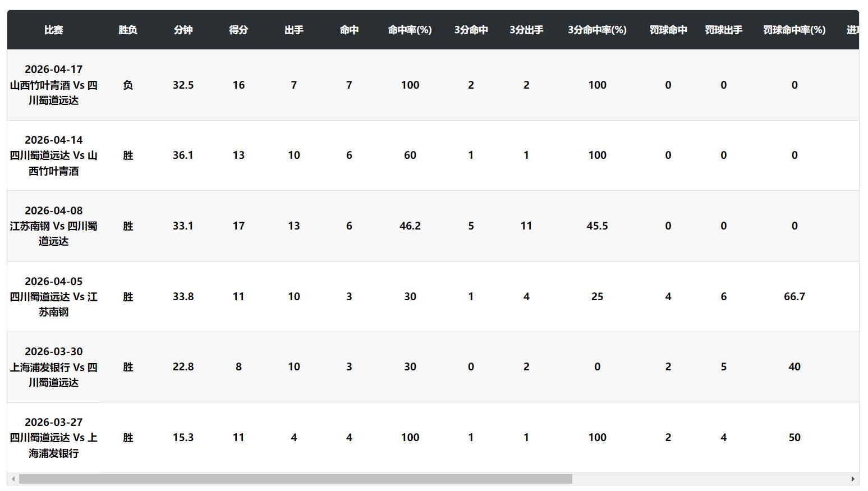Click the 3分出手 column header

click(526, 30)
